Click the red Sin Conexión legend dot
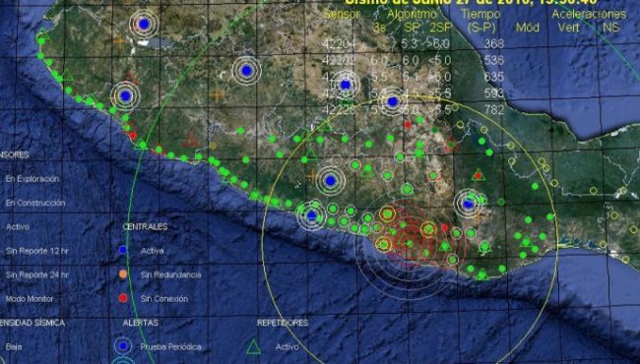This screenshot has height=364, width=640. click(123, 298)
